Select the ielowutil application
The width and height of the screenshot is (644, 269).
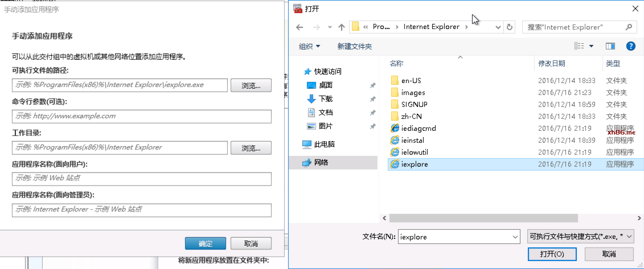(x=415, y=152)
